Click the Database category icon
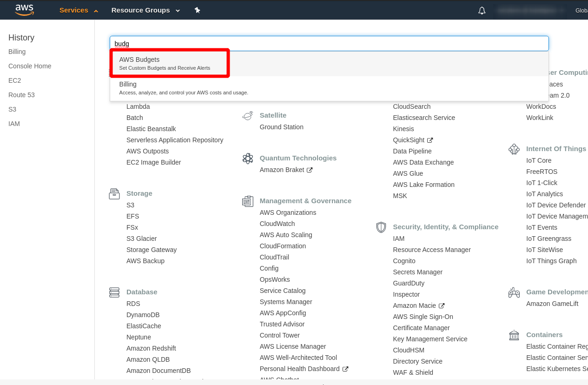588x385 pixels. (x=114, y=292)
